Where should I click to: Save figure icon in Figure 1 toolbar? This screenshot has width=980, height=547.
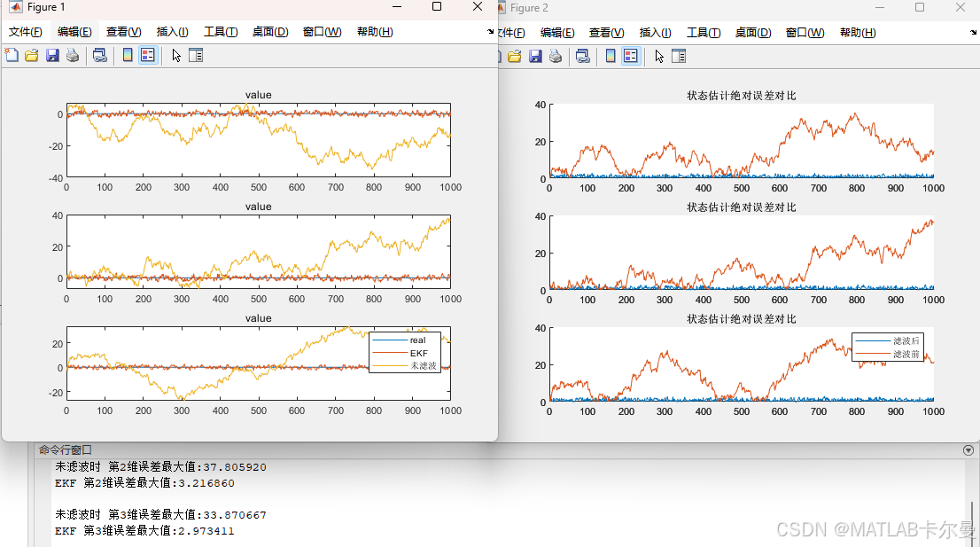(52, 56)
